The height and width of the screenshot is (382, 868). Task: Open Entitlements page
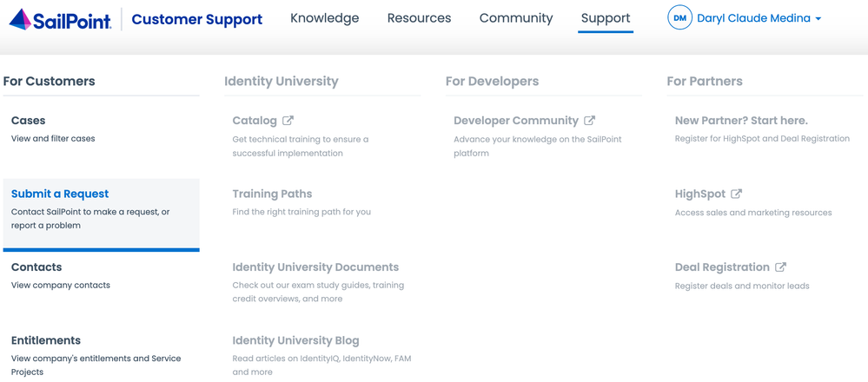46,340
